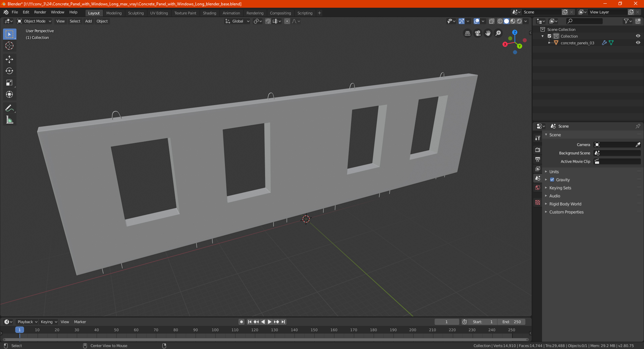Open the Scene properties tab
The image size is (644, 349).
(x=538, y=178)
